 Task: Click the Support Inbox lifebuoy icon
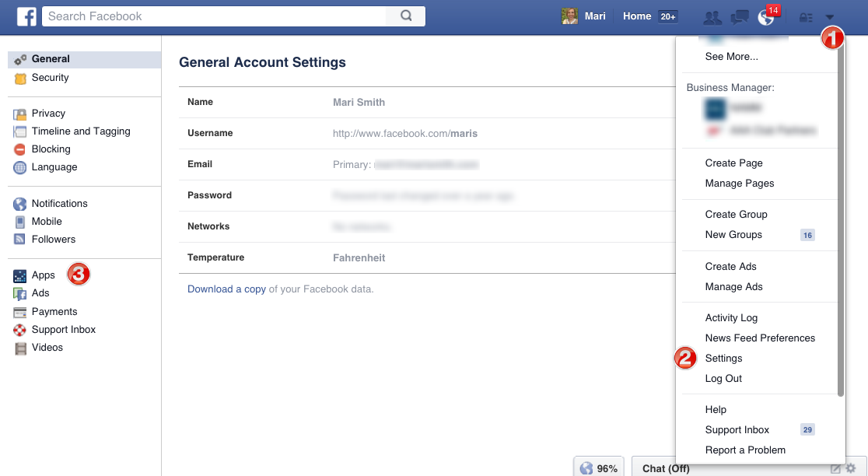pyautogui.click(x=20, y=331)
